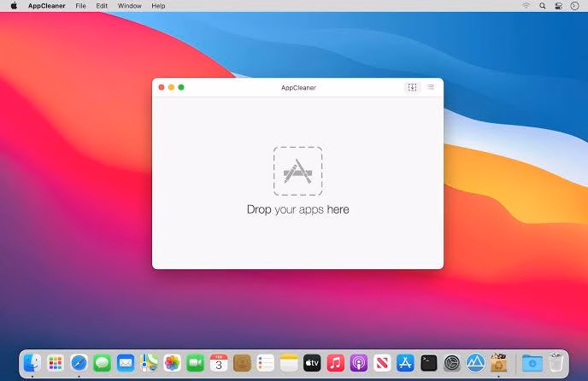Open the AppCleaner application menu

coord(46,6)
